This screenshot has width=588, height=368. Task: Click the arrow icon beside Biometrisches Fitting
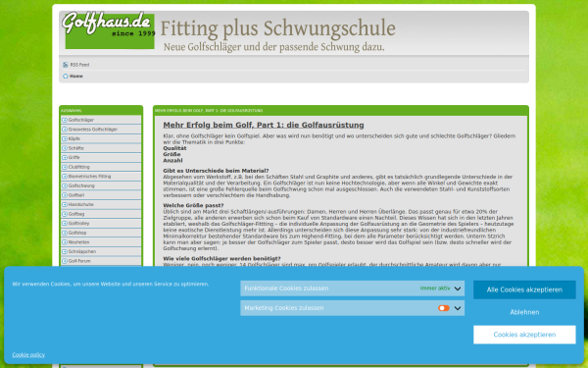[65, 177]
